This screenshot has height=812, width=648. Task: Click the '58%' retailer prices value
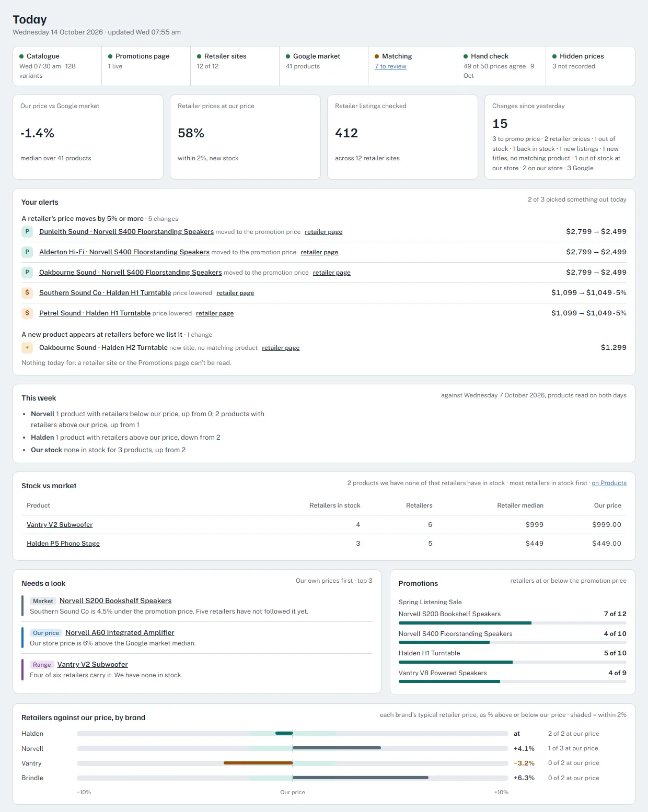[x=191, y=133]
